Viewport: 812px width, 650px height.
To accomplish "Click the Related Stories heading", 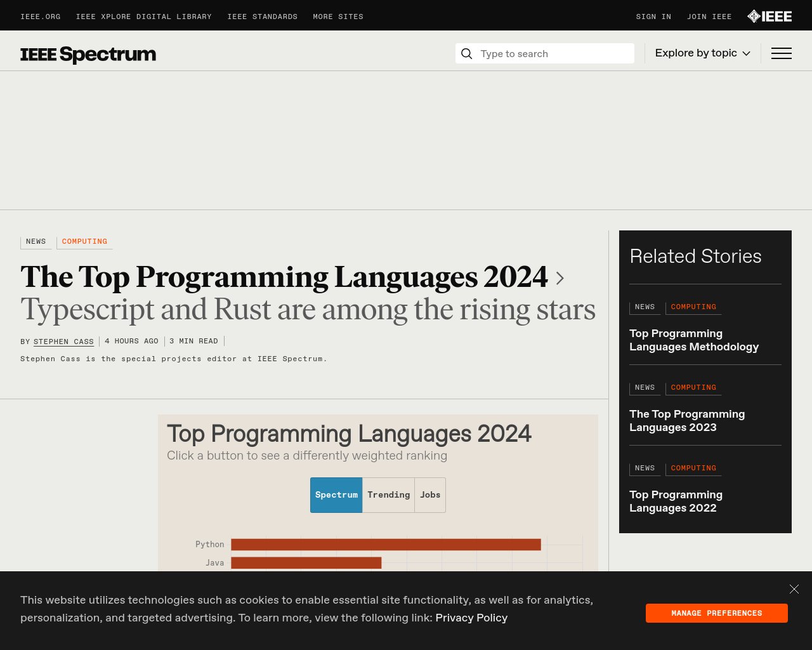I will point(695,256).
